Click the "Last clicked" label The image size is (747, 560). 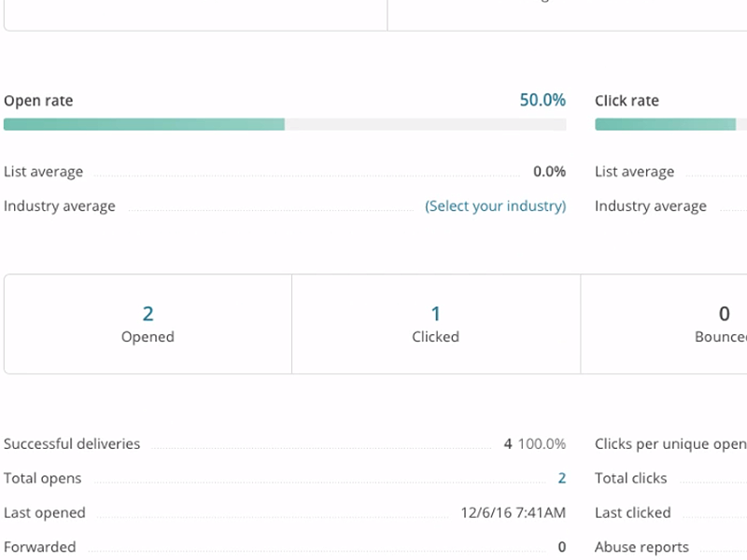pyautogui.click(x=633, y=513)
